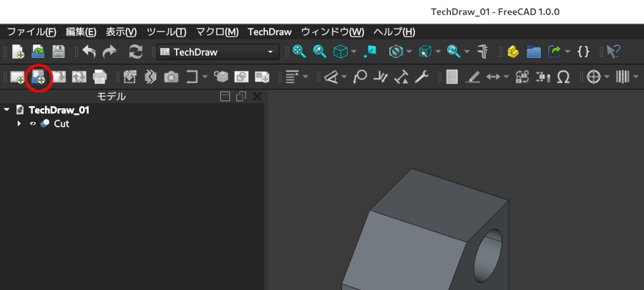644x290 pixels.
Task: Open the ツール(T) menu
Action: click(x=166, y=32)
